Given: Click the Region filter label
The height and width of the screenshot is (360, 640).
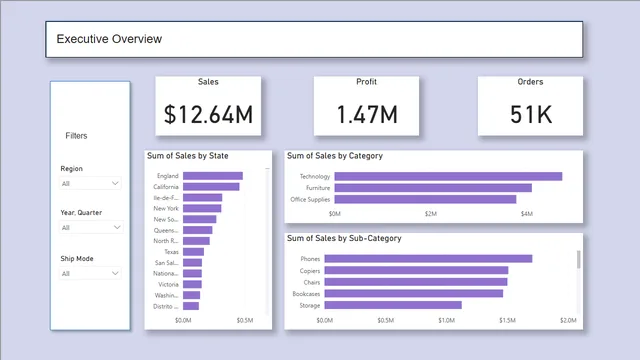Looking at the screenshot, I should (71, 169).
